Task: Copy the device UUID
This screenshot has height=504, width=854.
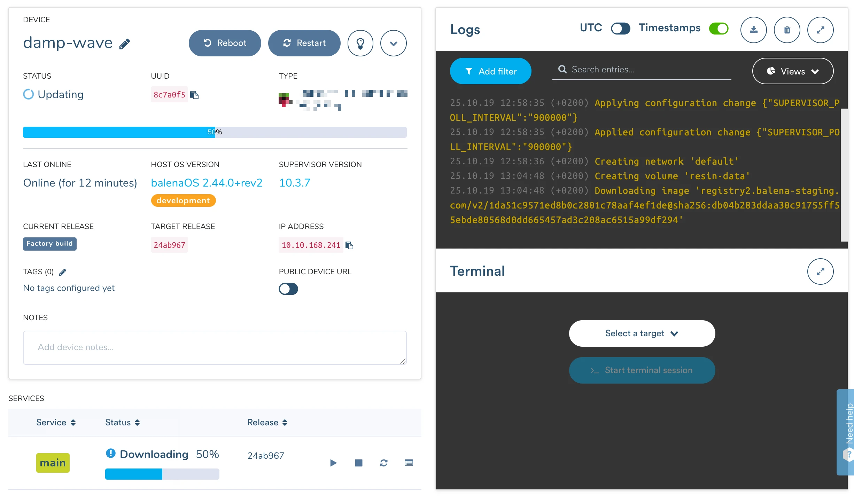Action: click(195, 95)
